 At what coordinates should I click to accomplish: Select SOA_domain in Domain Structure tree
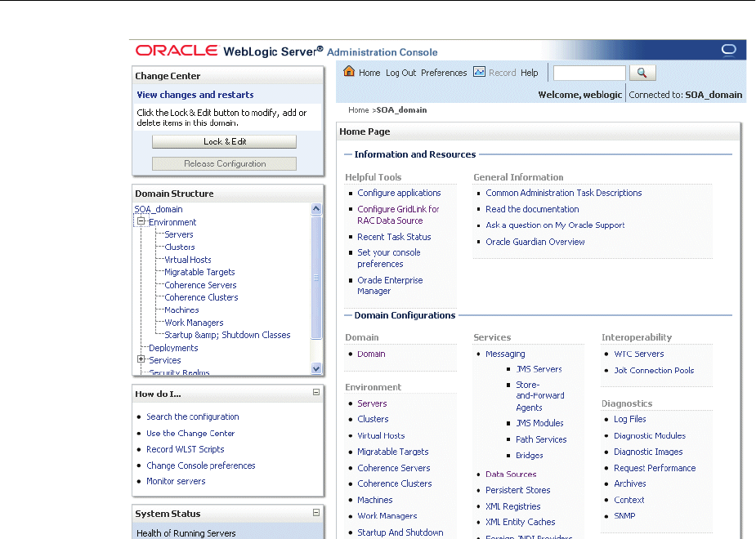tap(158, 210)
